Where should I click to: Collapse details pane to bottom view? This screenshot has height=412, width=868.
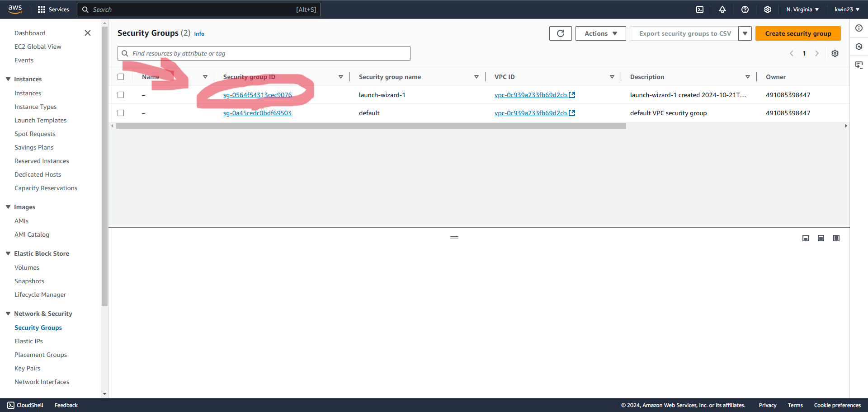point(806,238)
